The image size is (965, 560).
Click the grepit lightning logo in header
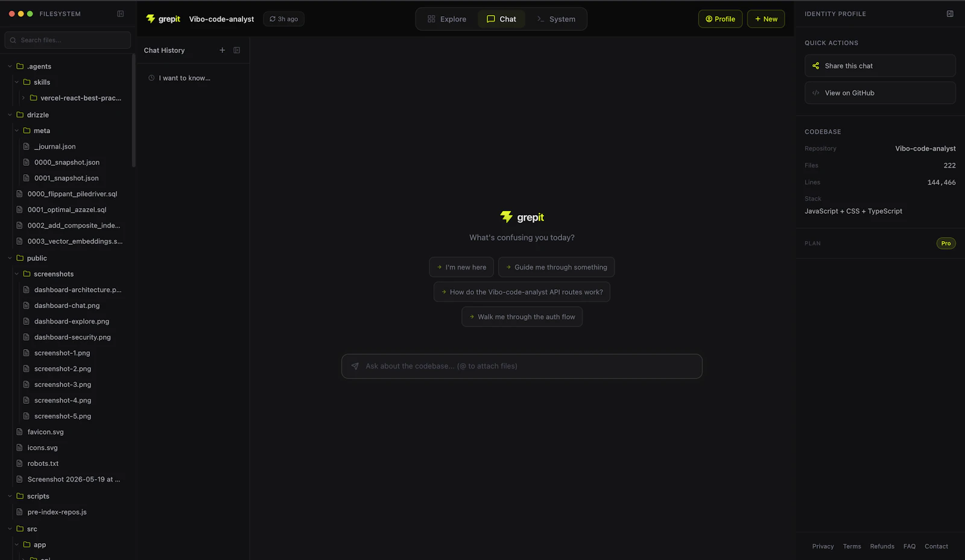click(151, 19)
